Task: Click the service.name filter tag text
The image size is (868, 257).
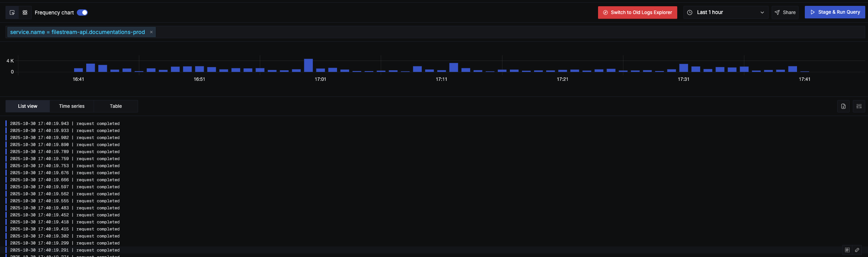Action: [78, 32]
